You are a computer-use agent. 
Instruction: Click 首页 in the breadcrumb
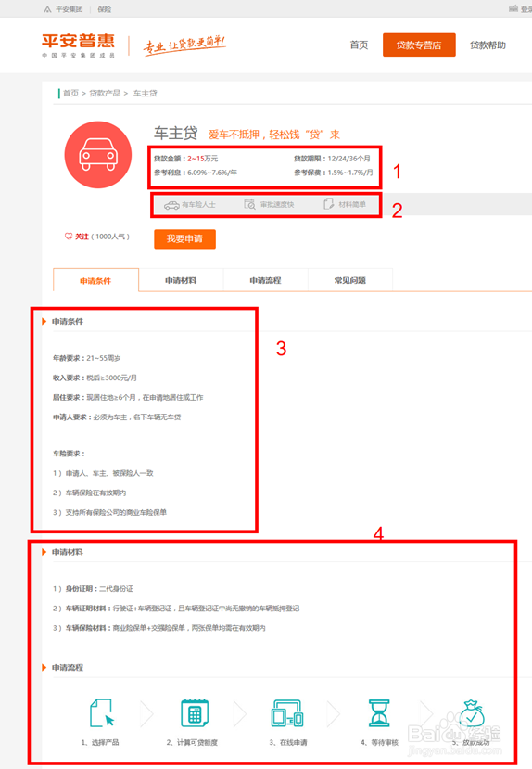tap(70, 93)
